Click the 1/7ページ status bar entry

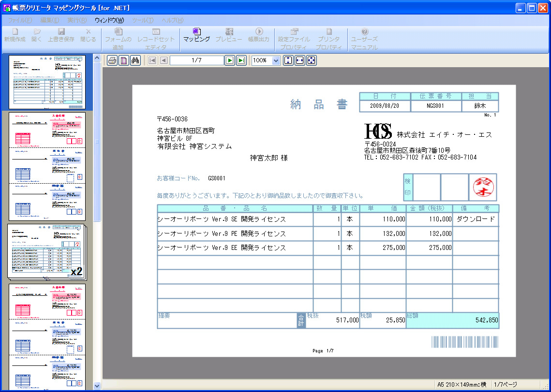point(506,385)
